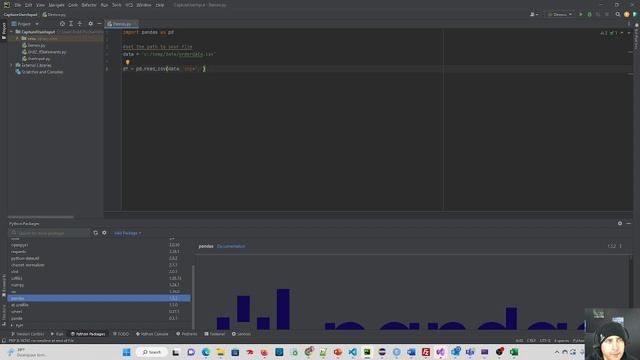
Task: Open the Edit menu
Action: pyautogui.click(x=28, y=5)
